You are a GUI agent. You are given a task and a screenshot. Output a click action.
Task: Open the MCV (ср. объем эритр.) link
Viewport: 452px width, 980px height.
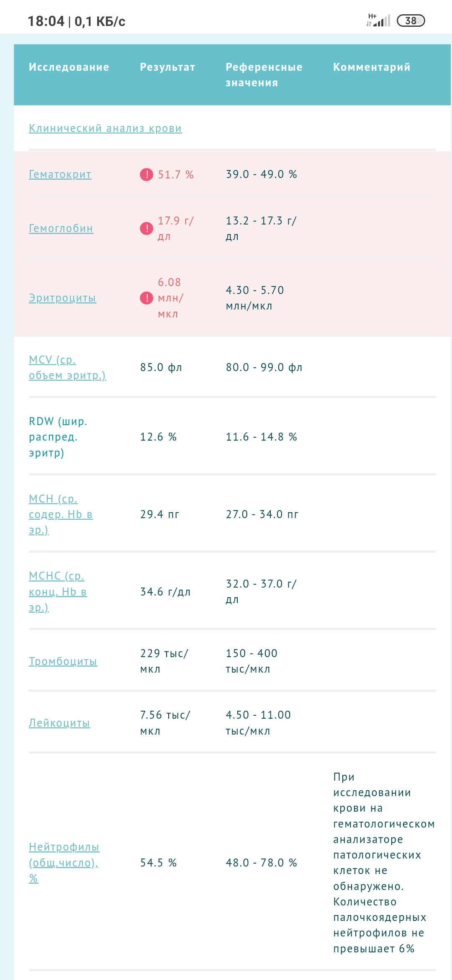[67, 367]
